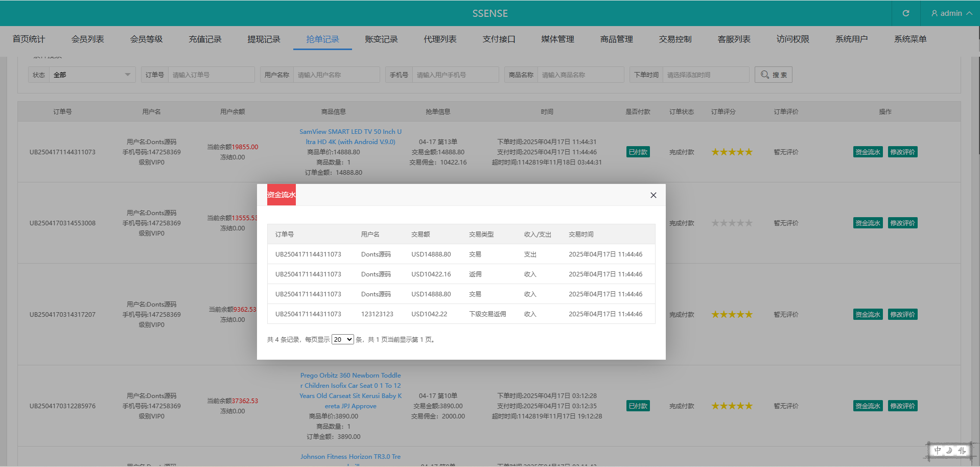Open 账变记录 menu tab
This screenshot has height=467, width=980.
coord(381,39)
